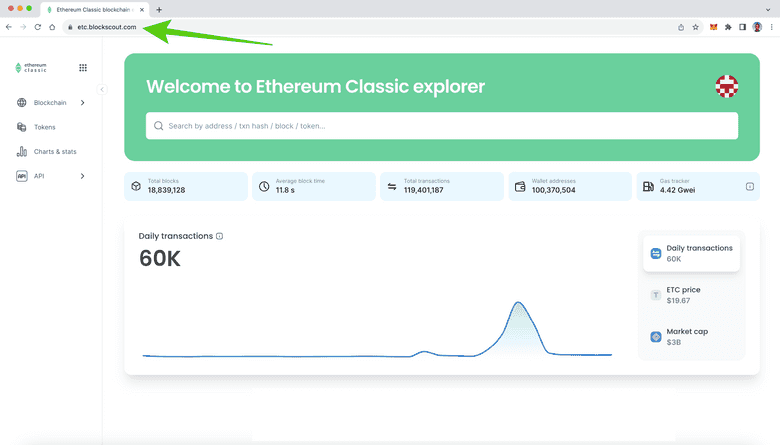This screenshot has width=780, height=445.
Task: Click the Total transactions stat card
Action: (x=441, y=186)
